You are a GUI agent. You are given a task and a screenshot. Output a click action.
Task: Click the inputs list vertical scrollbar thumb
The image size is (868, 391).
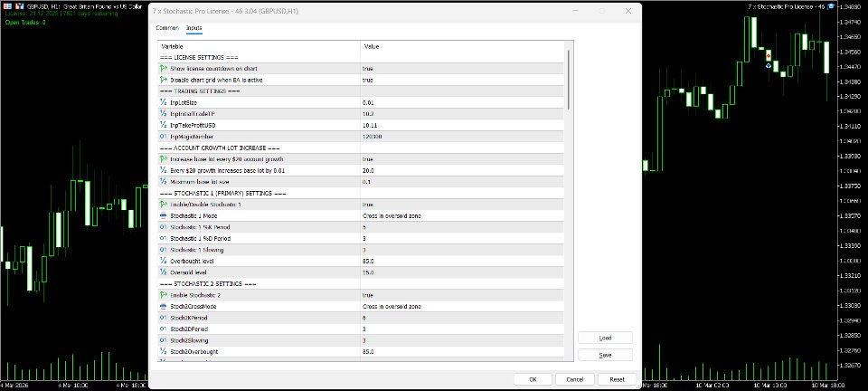tap(568, 80)
